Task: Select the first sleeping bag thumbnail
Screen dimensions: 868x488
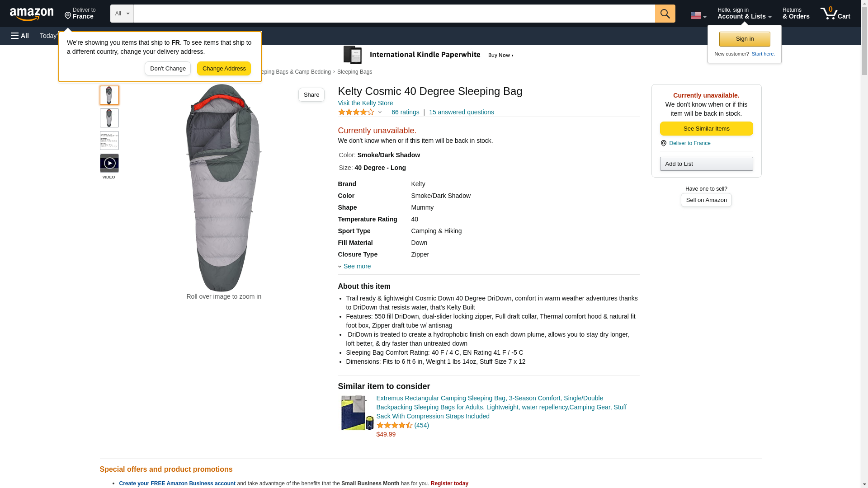Action: 109,95
